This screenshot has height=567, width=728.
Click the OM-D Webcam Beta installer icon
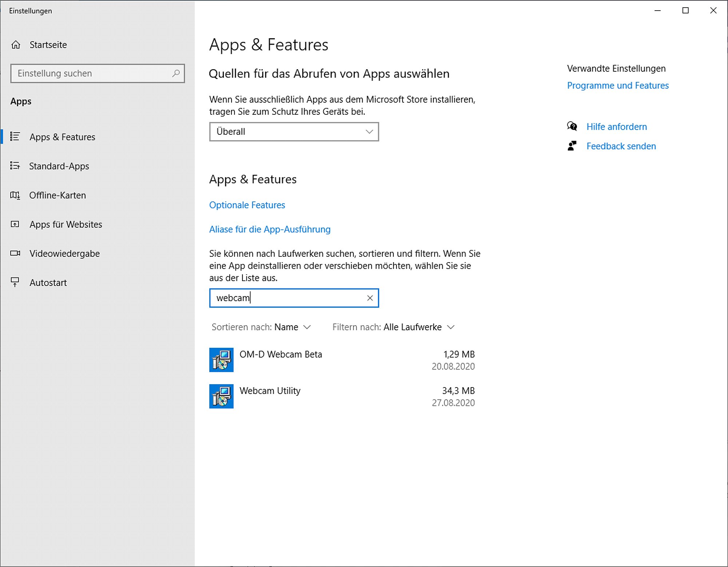[221, 360]
